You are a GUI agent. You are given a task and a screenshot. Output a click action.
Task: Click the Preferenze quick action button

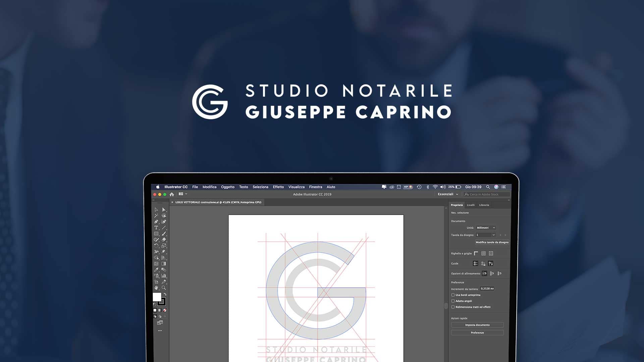(x=477, y=332)
